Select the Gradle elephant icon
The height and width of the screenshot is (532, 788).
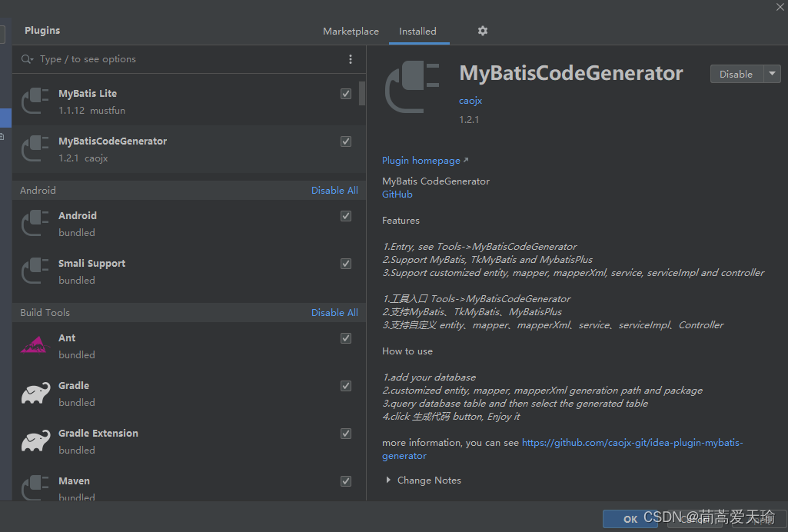tap(35, 394)
